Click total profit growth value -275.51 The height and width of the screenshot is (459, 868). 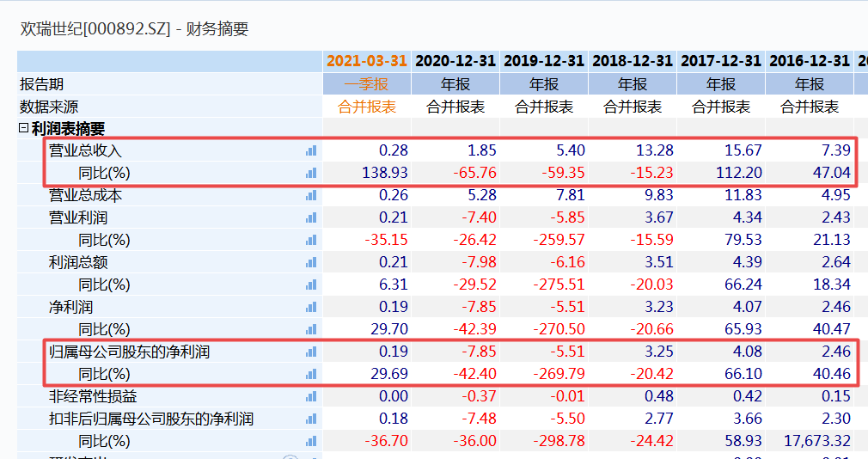(559, 285)
